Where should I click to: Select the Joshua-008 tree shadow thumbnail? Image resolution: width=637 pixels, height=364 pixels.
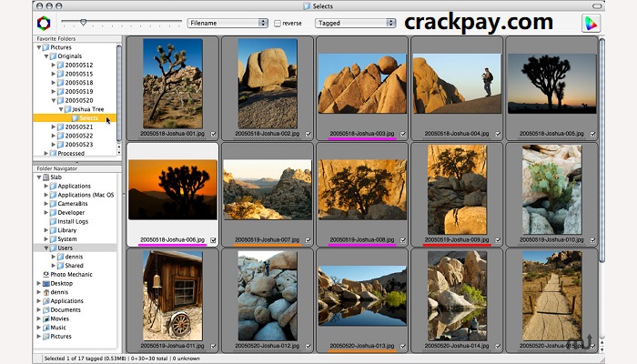(x=362, y=189)
